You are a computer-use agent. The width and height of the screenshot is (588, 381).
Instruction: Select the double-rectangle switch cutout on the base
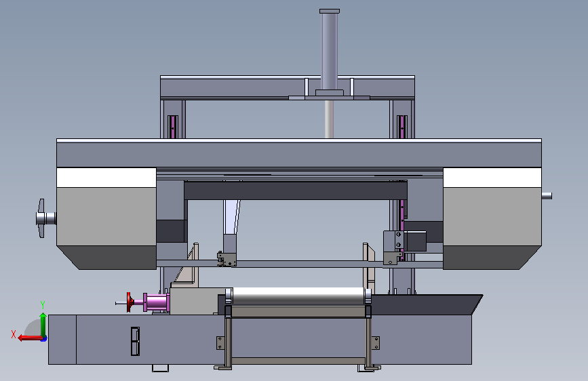click(x=135, y=341)
